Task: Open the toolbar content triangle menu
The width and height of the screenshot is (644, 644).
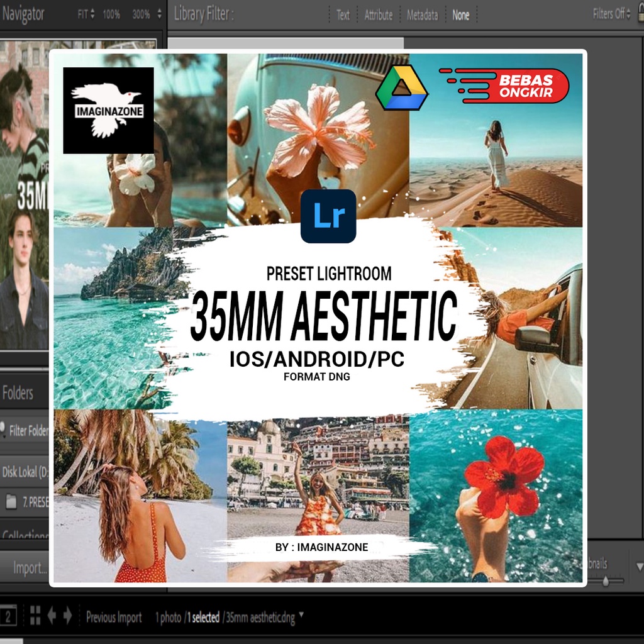Action: pos(640,567)
